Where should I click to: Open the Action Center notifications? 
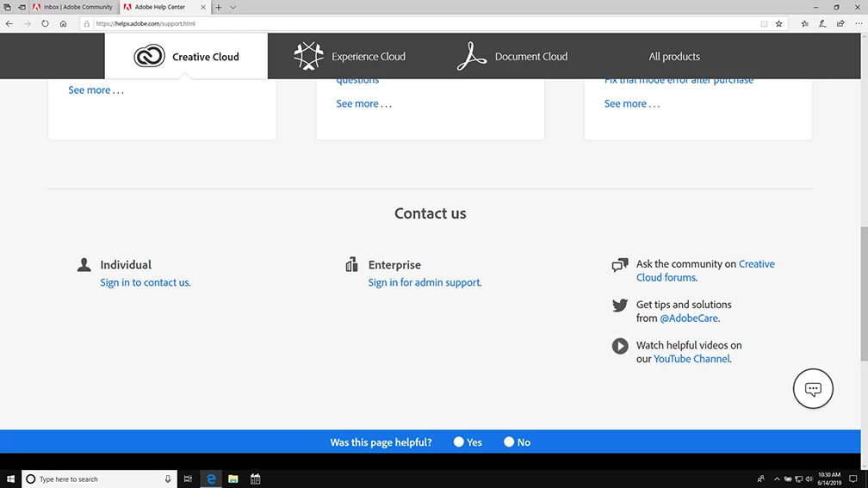(x=853, y=479)
